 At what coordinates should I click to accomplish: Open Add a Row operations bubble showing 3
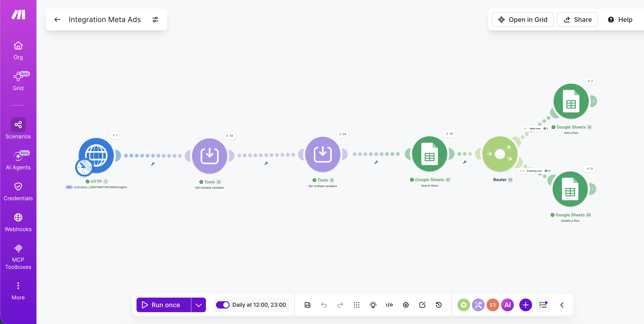click(x=590, y=81)
